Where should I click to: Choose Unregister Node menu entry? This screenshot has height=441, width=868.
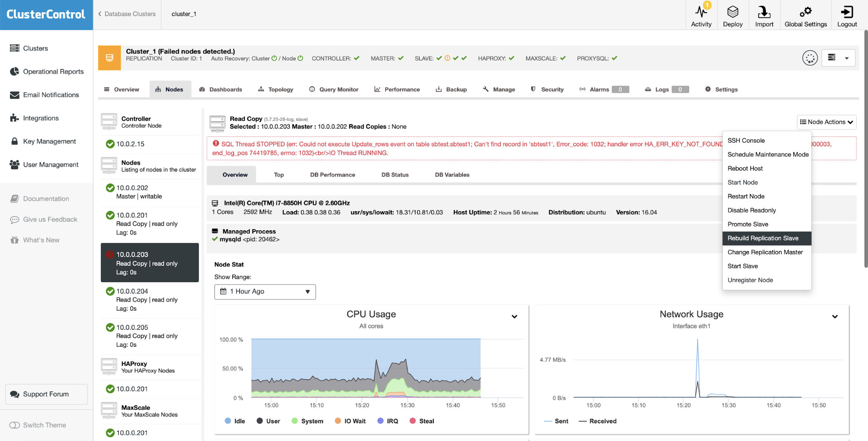(x=766, y=280)
